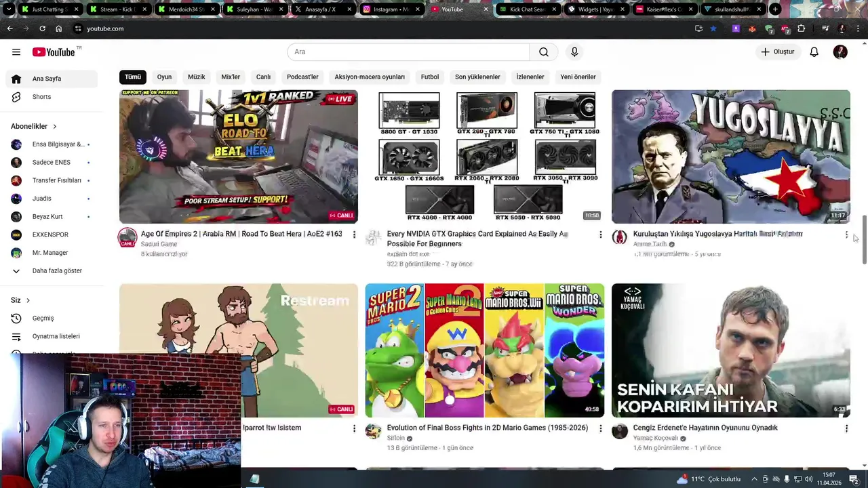This screenshot has width=868, height=488.
Task: Go to YouTube home via logo
Action: point(54,52)
